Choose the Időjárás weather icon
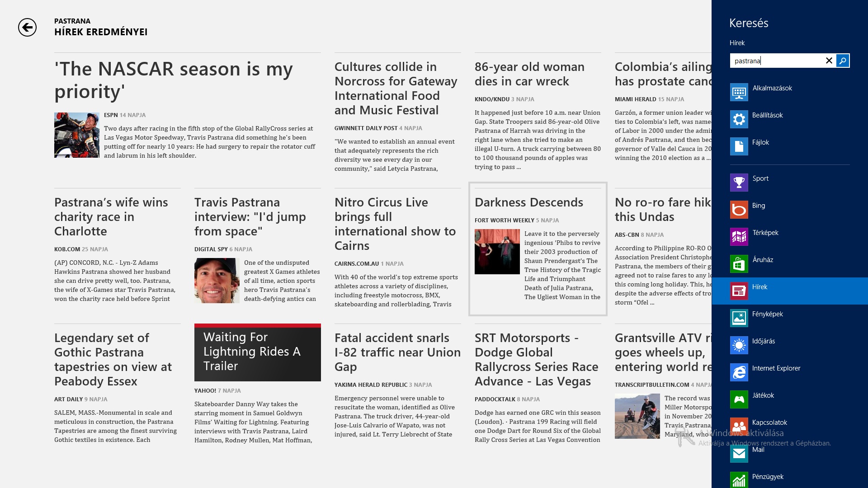The width and height of the screenshot is (868, 488). point(739,345)
